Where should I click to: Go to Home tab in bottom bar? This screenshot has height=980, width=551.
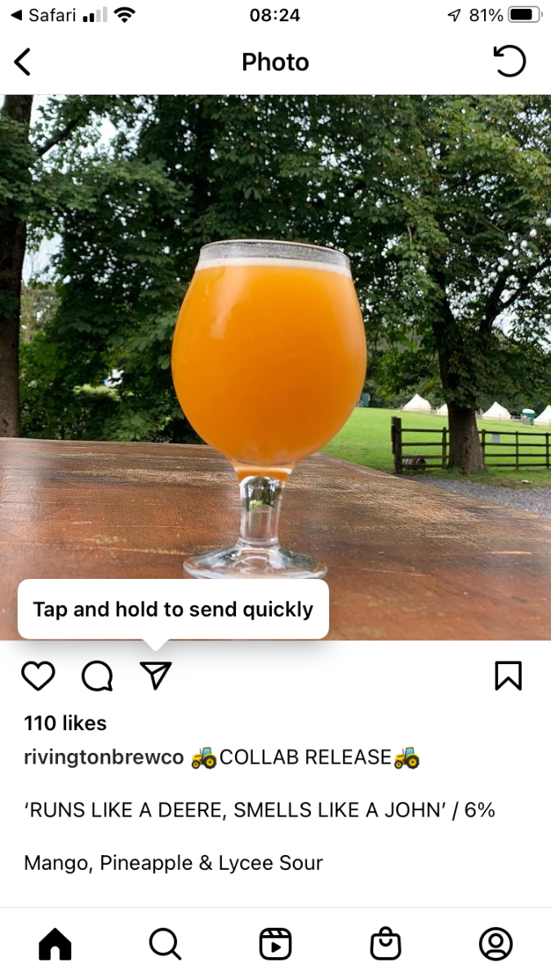pyautogui.click(x=56, y=944)
